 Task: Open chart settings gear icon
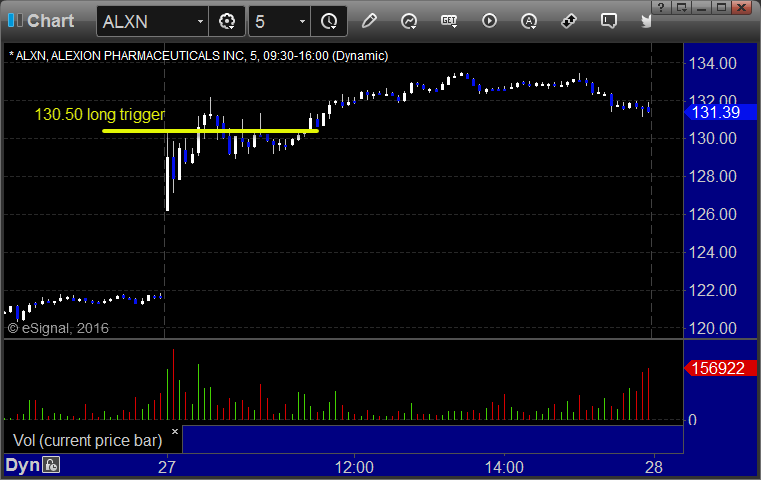(x=227, y=21)
